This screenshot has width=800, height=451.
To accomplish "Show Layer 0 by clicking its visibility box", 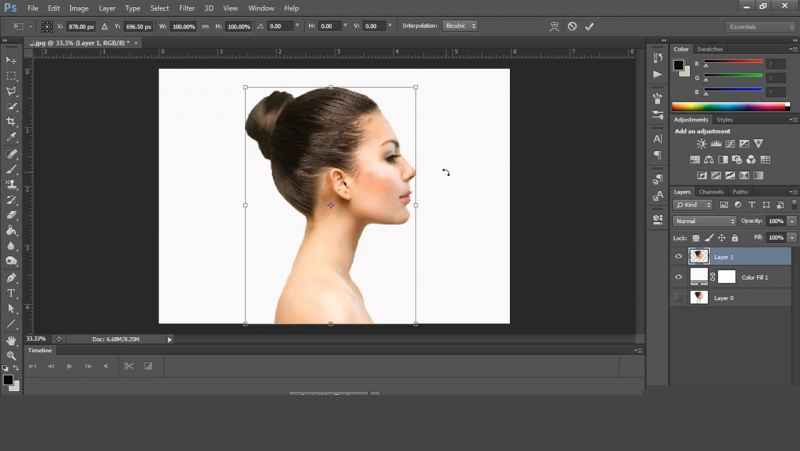I will pos(678,297).
